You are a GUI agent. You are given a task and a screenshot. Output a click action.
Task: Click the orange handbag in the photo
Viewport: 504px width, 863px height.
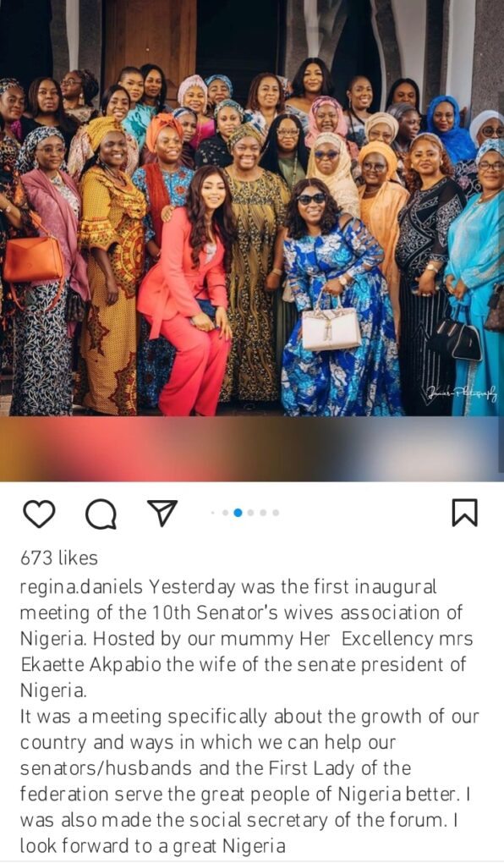(34, 257)
